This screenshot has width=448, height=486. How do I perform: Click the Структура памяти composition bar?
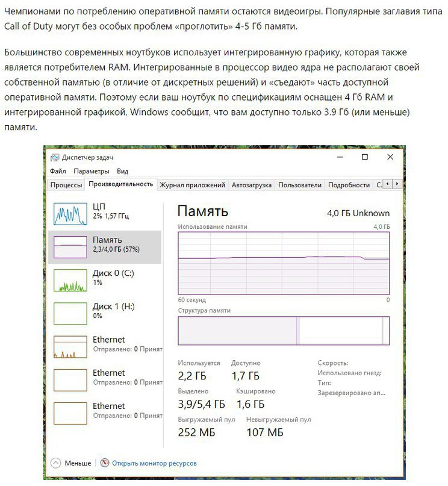pos(284,331)
